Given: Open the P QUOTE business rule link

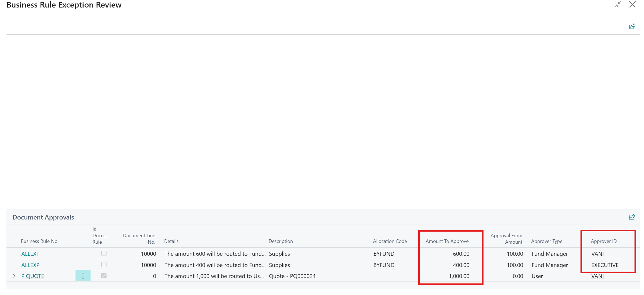Looking at the screenshot, I should tap(33, 276).
